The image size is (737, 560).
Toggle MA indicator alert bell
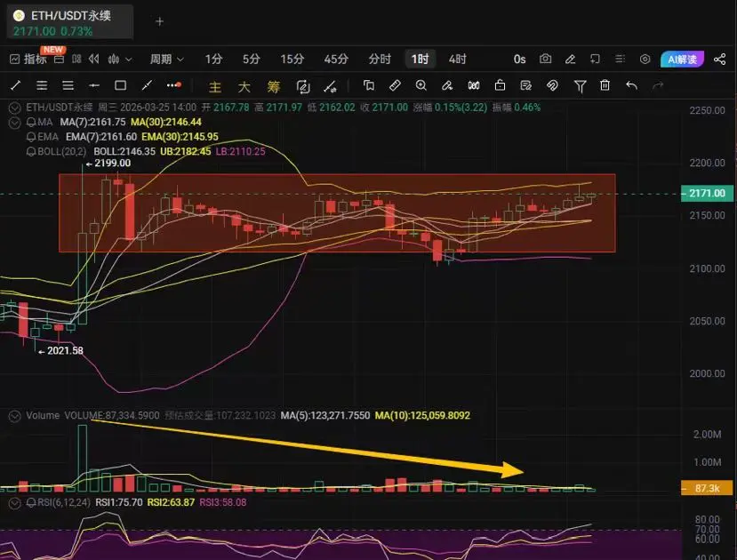coord(31,122)
